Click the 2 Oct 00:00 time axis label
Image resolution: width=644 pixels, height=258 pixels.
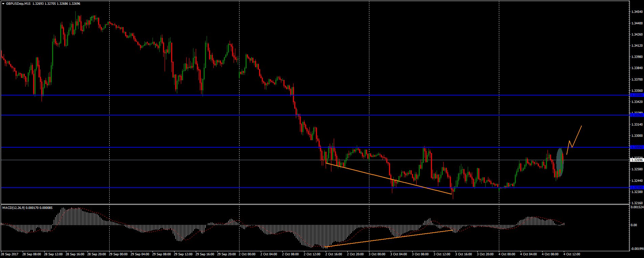click(x=247, y=254)
